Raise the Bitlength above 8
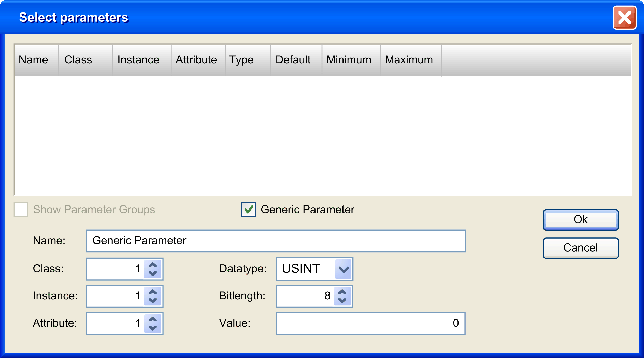 click(x=342, y=291)
